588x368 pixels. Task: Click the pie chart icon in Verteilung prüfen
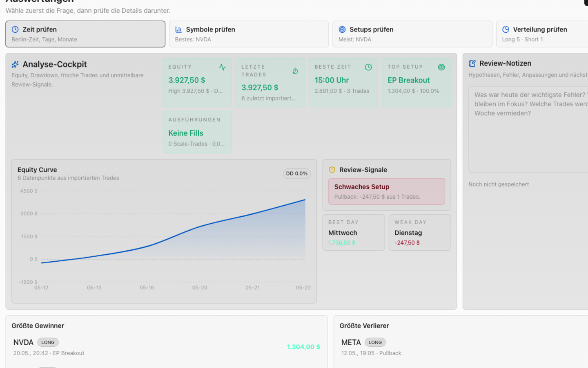click(x=506, y=29)
